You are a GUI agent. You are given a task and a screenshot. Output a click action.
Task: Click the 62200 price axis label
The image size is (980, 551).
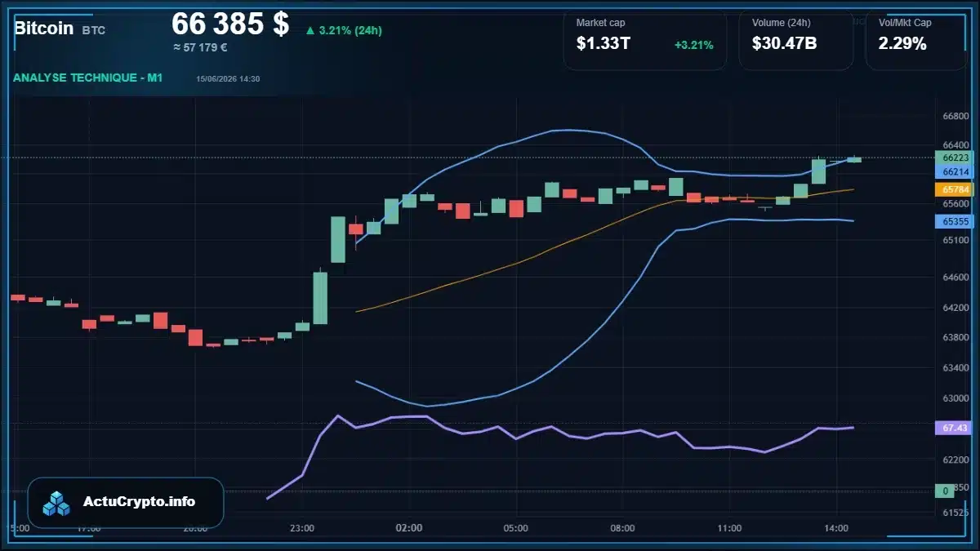(x=955, y=460)
